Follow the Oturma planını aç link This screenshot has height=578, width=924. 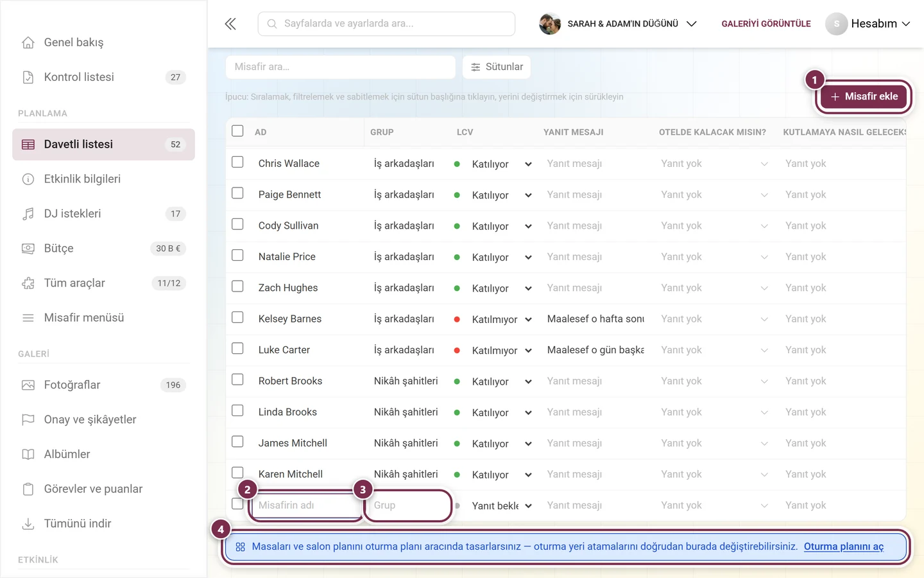844,547
